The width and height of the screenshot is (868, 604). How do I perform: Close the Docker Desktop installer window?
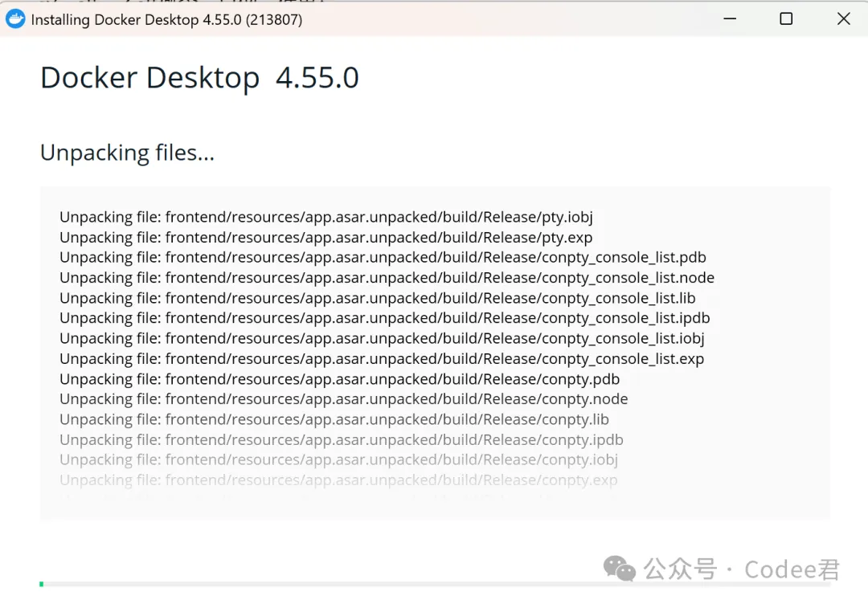click(844, 18)
